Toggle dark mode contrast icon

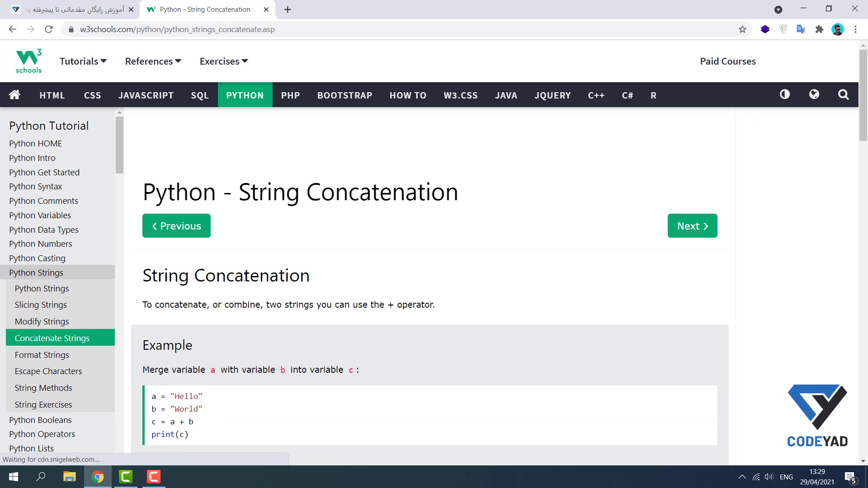tap(785, 94)
